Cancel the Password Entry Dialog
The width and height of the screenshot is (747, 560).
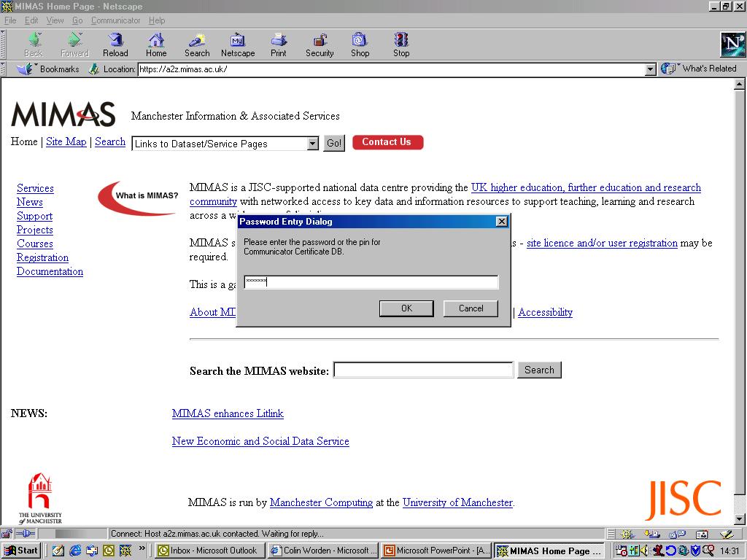point(471,308)
